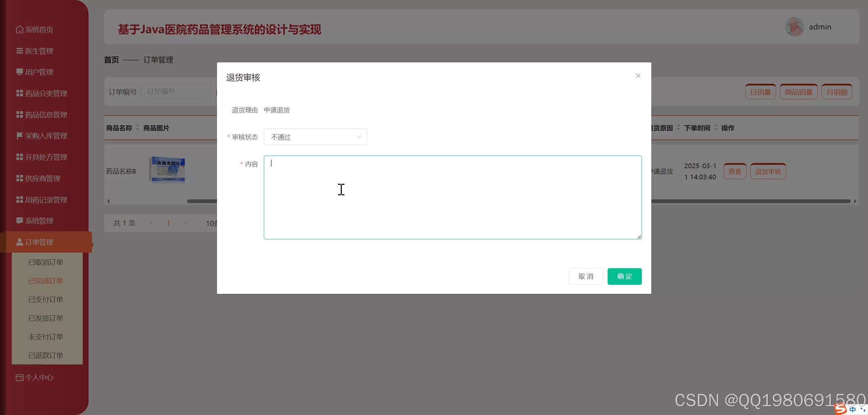Viewport: 868px width, 415px height.
Task: Open 系统首页 via the home icon
Action: 19,29
